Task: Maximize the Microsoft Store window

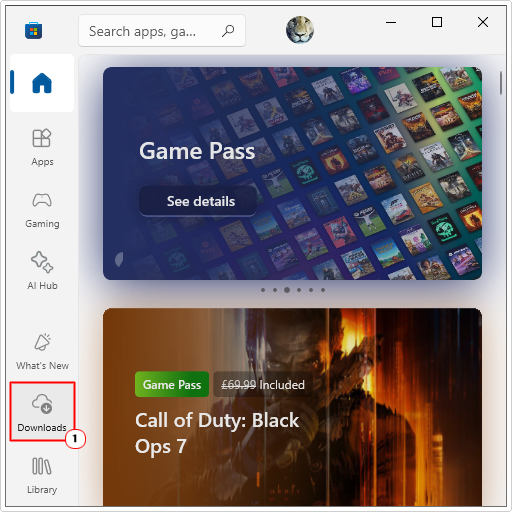Action: coord(437,23)
